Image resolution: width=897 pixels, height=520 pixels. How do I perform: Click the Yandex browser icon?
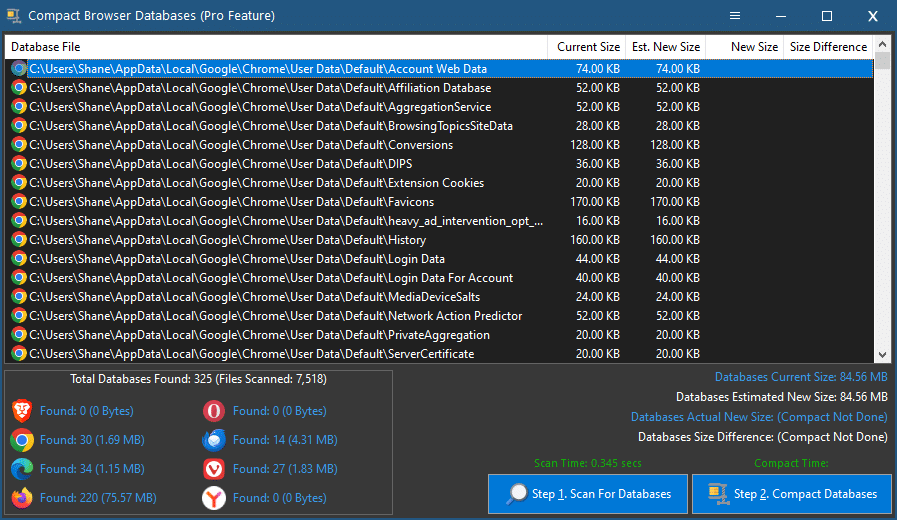213,498
